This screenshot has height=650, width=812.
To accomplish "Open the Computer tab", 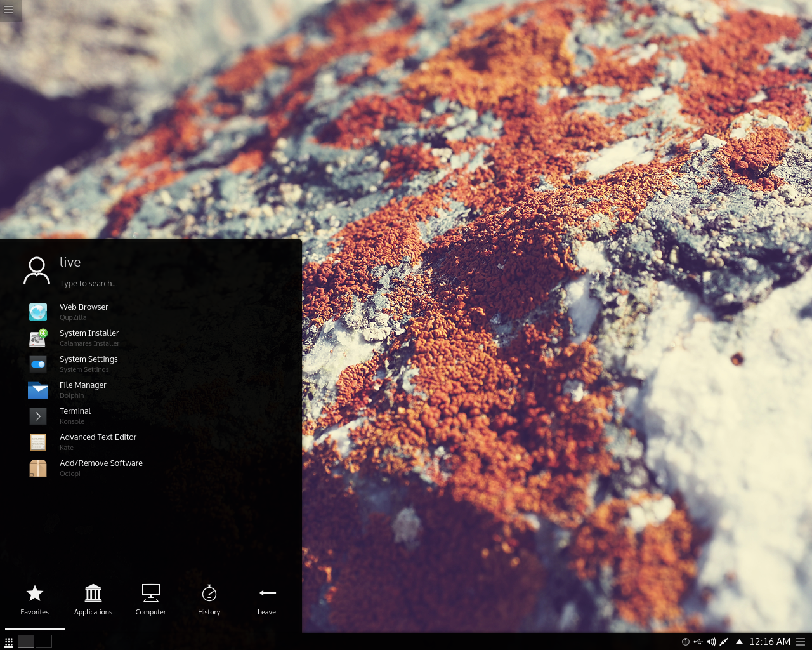I will point(151,600).
